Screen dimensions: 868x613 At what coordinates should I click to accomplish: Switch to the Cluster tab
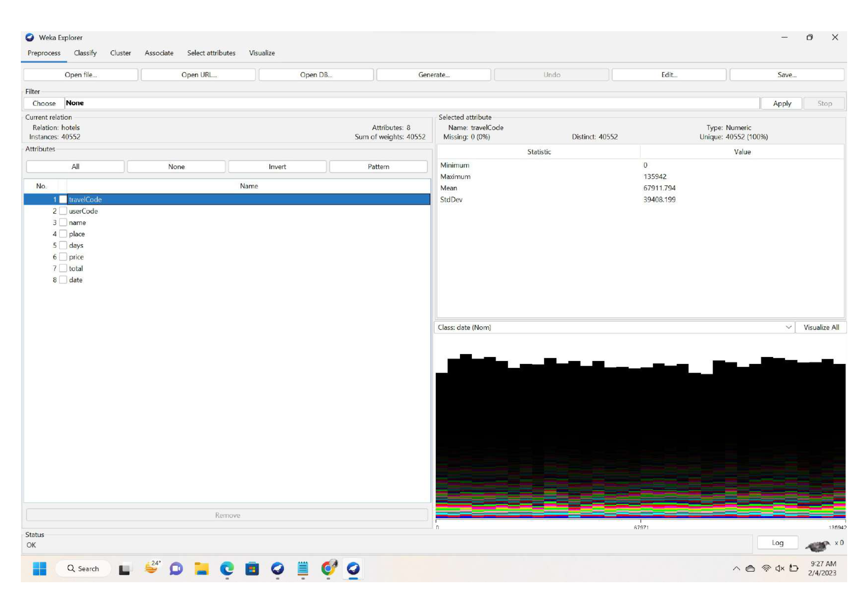120,52
